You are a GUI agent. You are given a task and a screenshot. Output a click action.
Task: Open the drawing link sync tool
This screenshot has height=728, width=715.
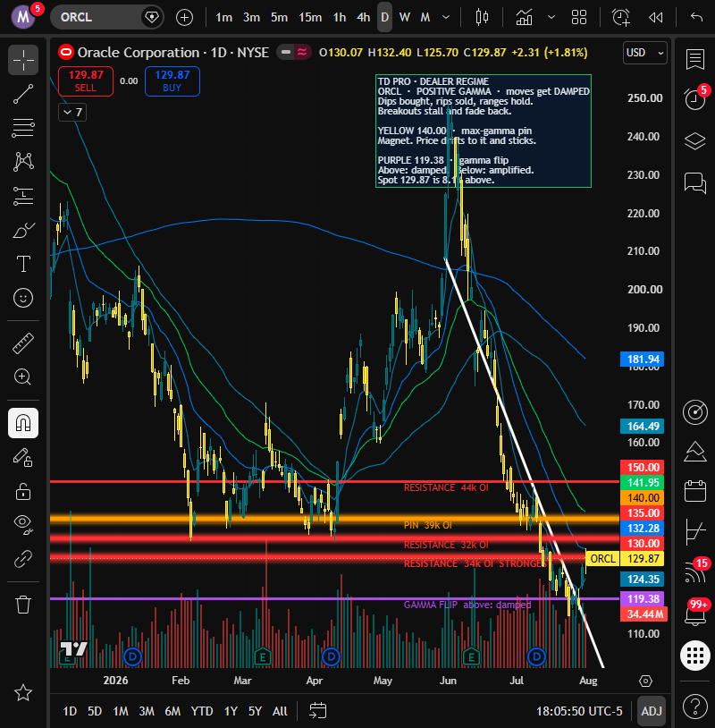22,559
